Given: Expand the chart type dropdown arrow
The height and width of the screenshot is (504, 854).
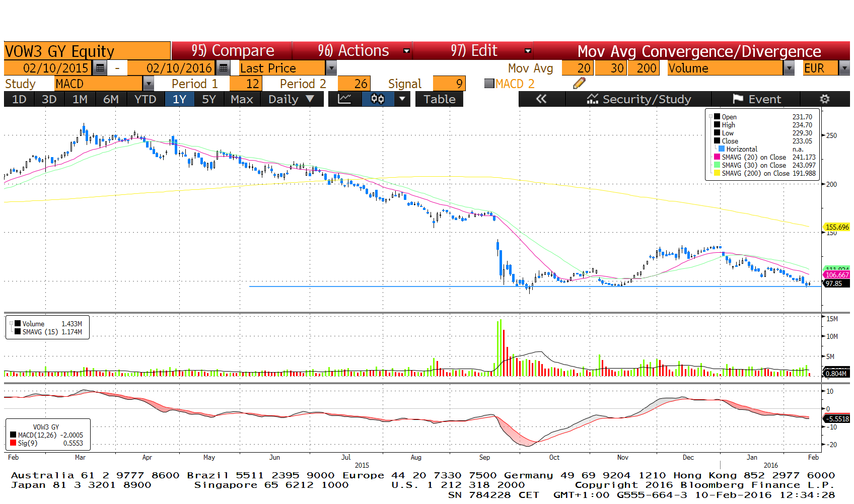Looking at the screenshot, I should tap(402, 99).
